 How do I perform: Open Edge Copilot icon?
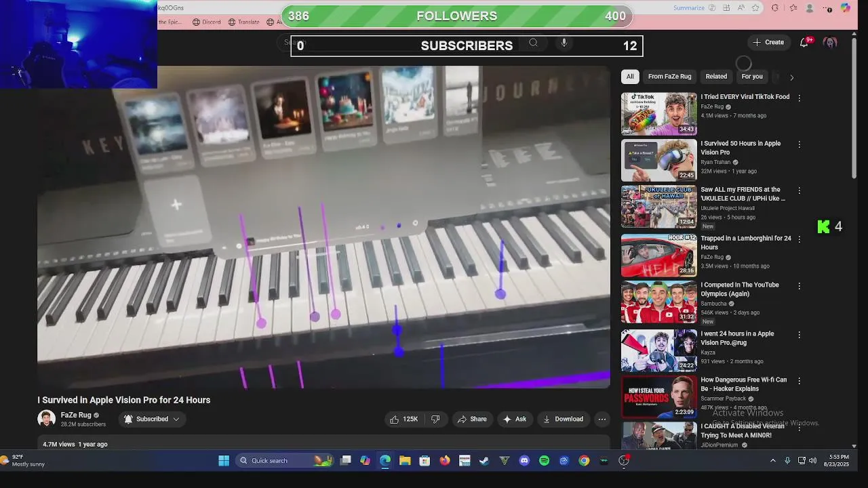coord(846,8)
